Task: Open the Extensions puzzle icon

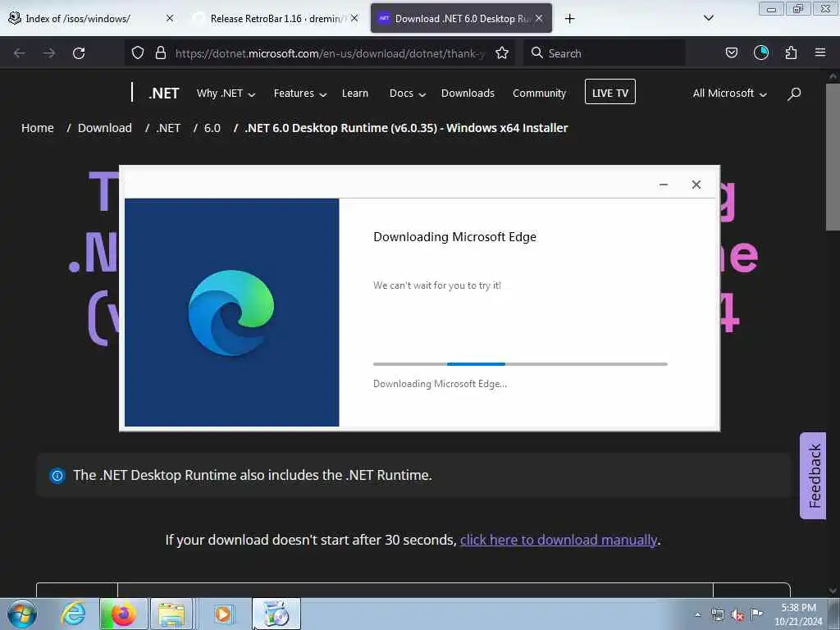Action: 791,52
